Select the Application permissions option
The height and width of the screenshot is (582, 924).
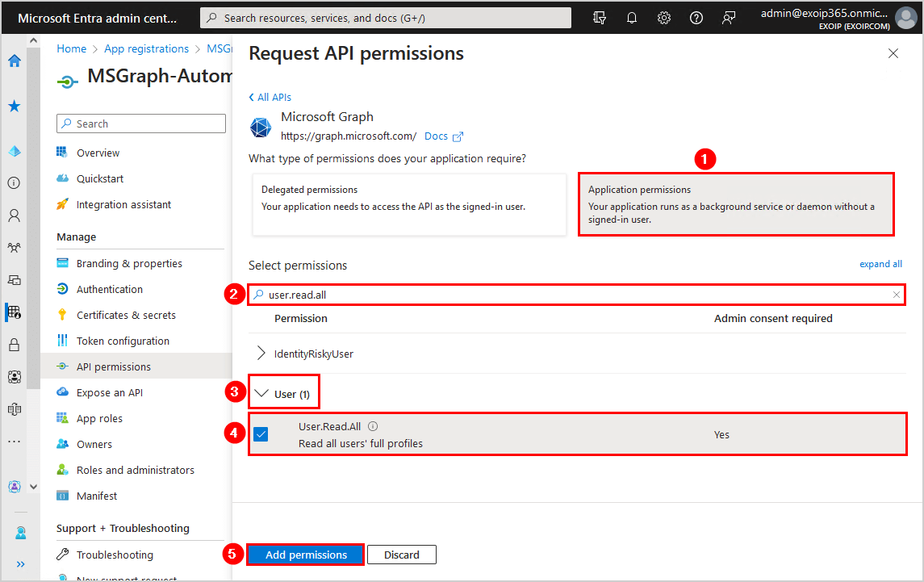point(735,204)
